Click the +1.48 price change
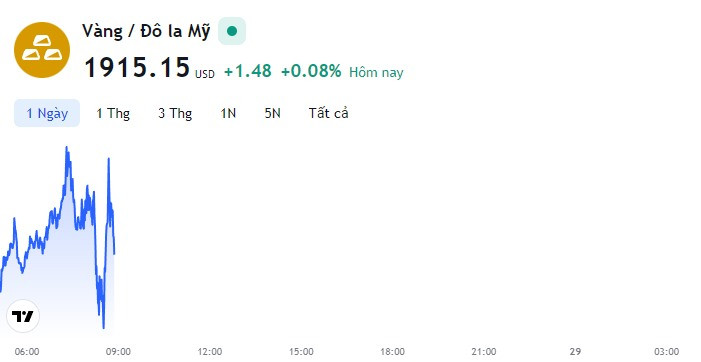This screenshot has width=701, height=362. [x=248, y=71]
